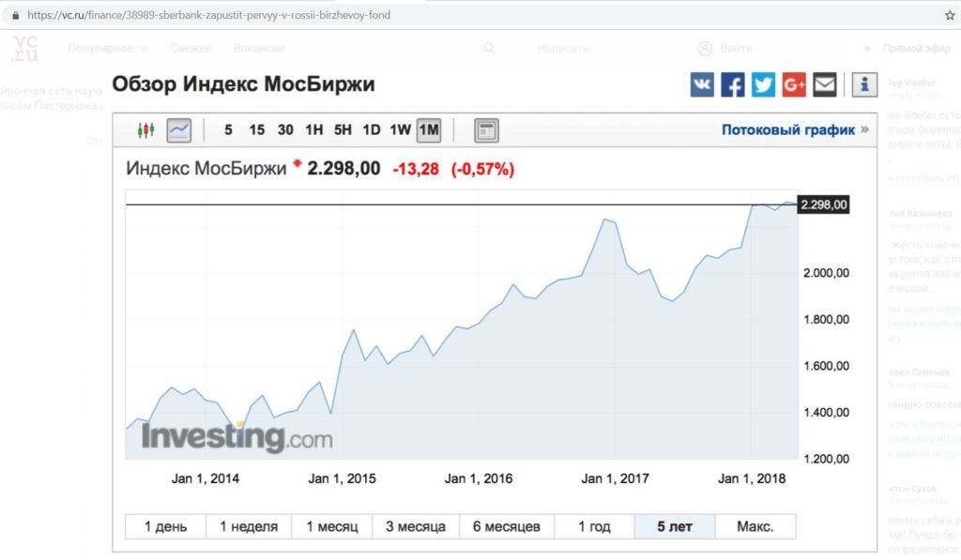
Task: Bookmark this page with the star icon
Action: tap(949, 15)
